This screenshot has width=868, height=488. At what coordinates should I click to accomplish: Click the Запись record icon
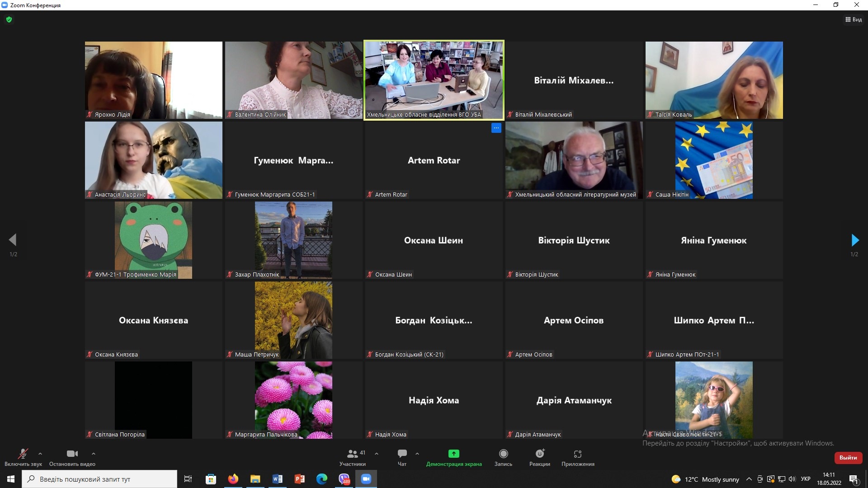pyautogui.click(x=503, y=454)
